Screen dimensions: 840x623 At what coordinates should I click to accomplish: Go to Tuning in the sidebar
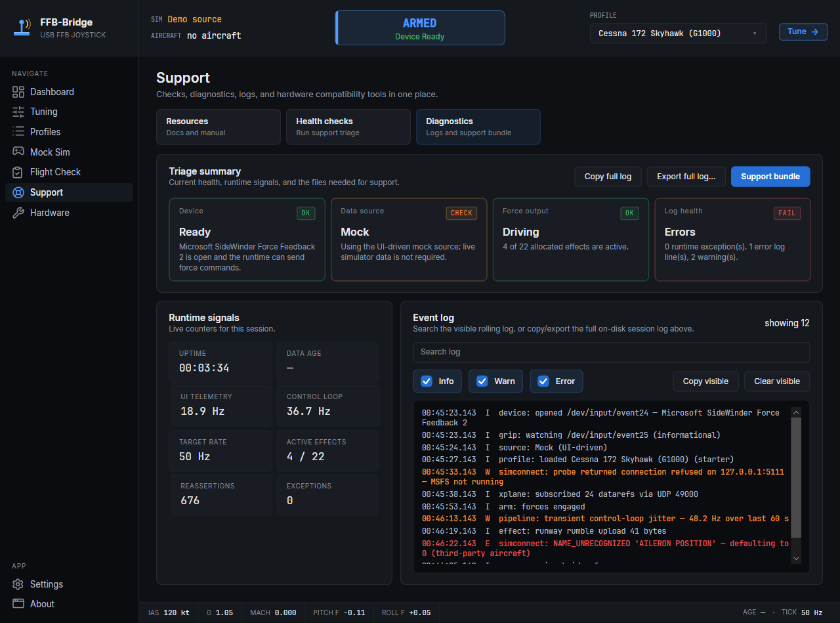point(69,112)
